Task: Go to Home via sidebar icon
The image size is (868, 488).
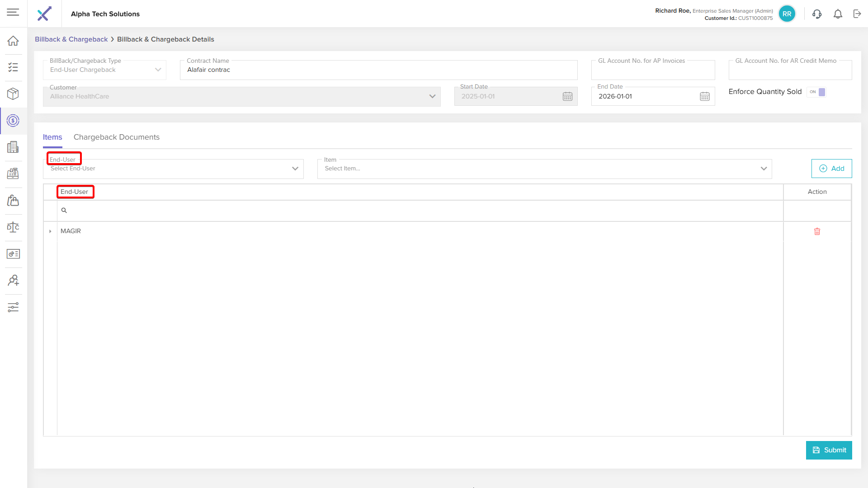Action: (x=13, y=41)
